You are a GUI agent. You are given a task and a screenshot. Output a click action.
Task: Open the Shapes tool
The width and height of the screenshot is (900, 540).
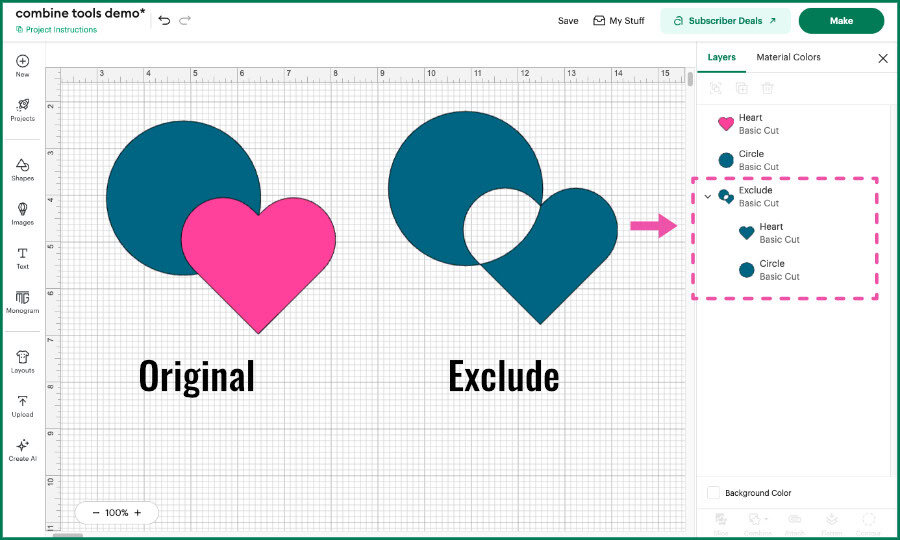pyautogui.click(x=22, y=170)
